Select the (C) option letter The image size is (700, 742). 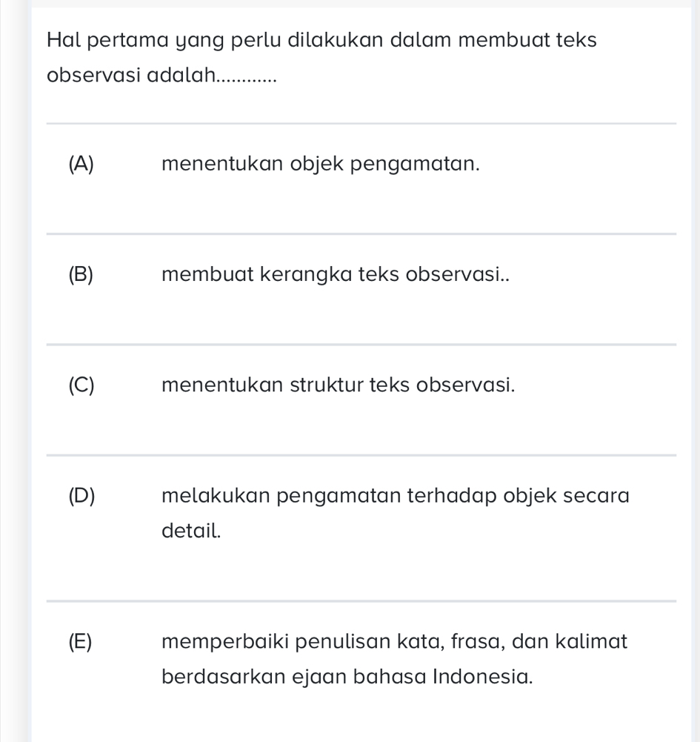(x=81, y=385)
